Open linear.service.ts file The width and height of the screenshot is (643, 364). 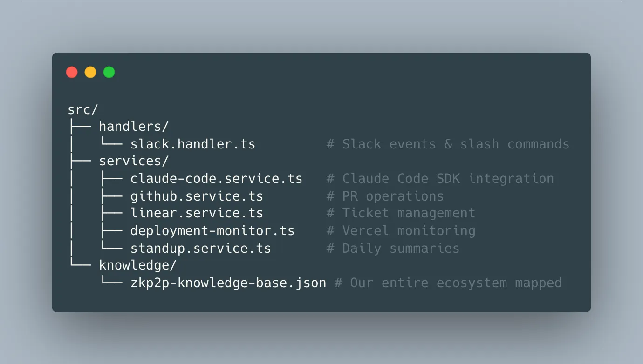click(197, 214)
